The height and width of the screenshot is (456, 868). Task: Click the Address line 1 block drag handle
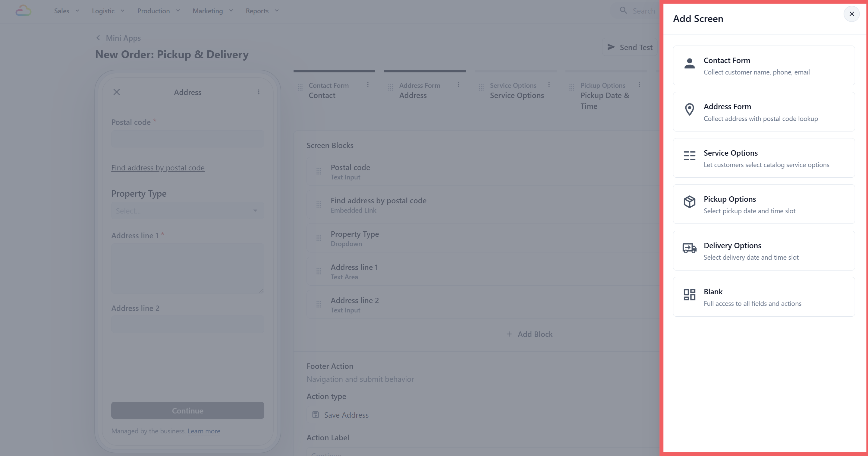click(319, 271)
